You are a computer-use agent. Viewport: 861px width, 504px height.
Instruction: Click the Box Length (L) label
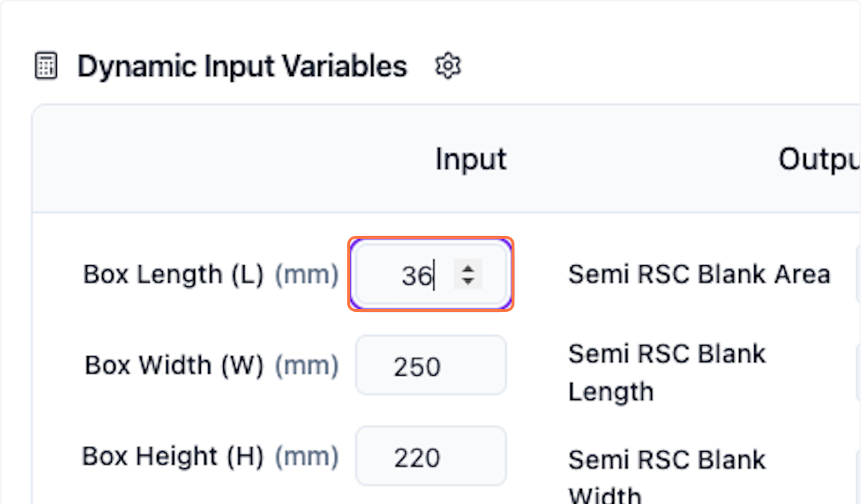[174, 275]
